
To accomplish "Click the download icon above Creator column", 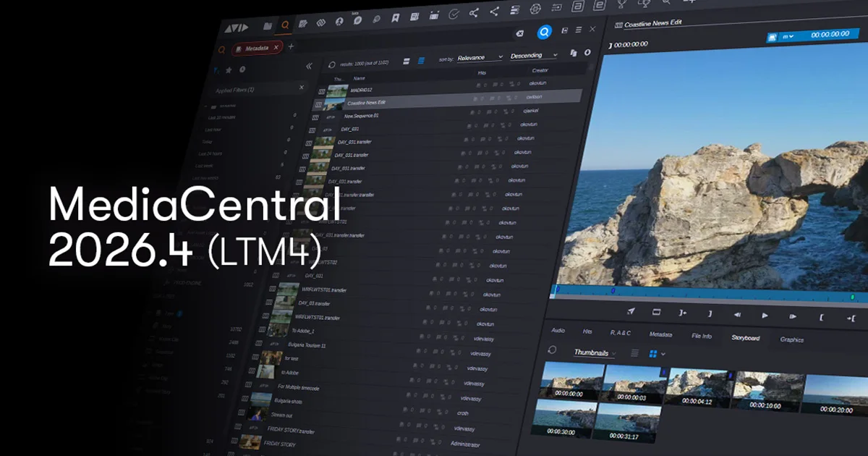I will coord(587,52).
